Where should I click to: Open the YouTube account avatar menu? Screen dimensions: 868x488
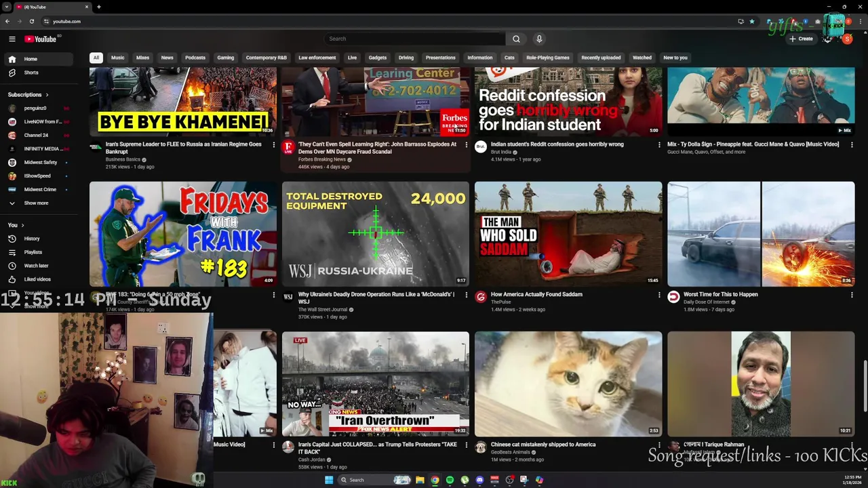click(x=847, y=39)
